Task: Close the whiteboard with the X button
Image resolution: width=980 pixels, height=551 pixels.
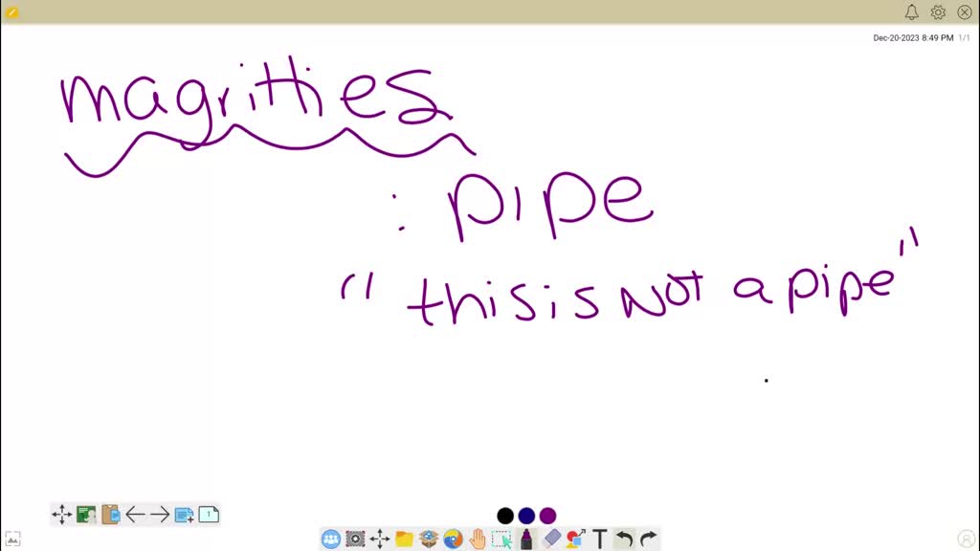Action: pos(965,11)
